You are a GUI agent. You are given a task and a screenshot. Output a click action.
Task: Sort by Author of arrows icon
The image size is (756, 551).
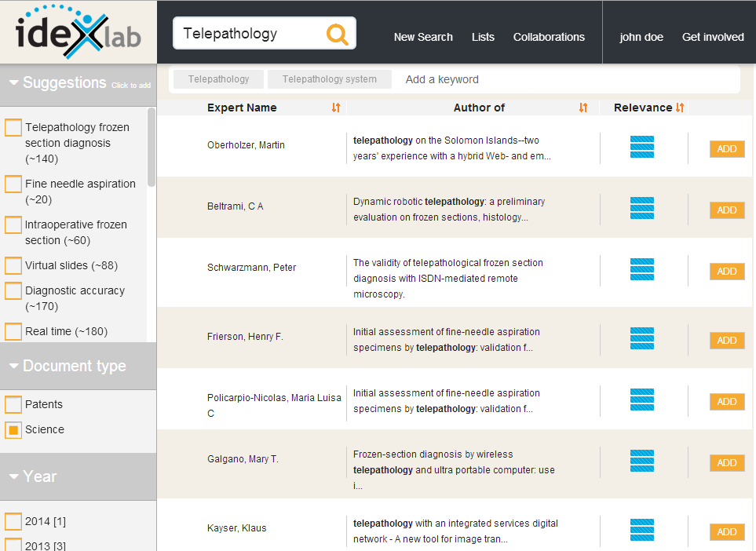[583, 108]
